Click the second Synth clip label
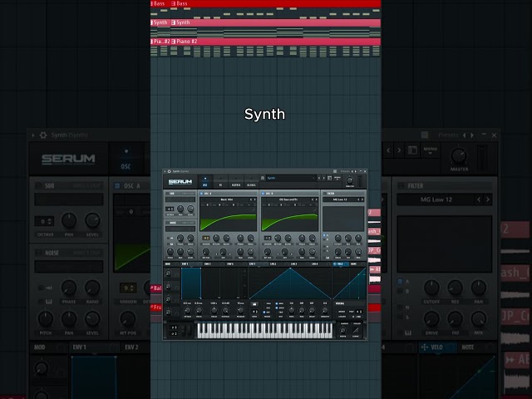Screen dimensions: 532x399 coord(181,22)
